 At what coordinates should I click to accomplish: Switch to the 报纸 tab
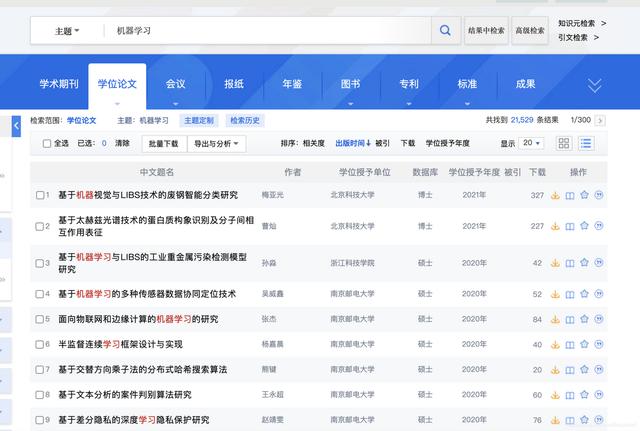point(234,84)
